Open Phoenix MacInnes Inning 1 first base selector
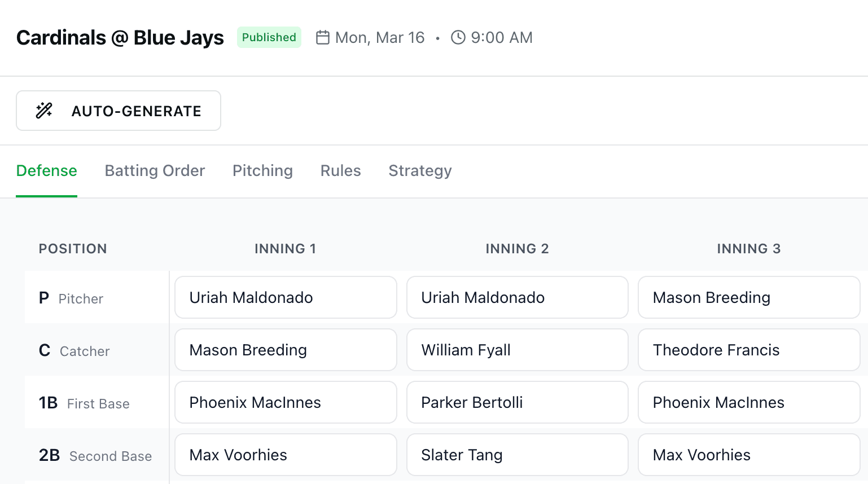 [x=286, y=402]
